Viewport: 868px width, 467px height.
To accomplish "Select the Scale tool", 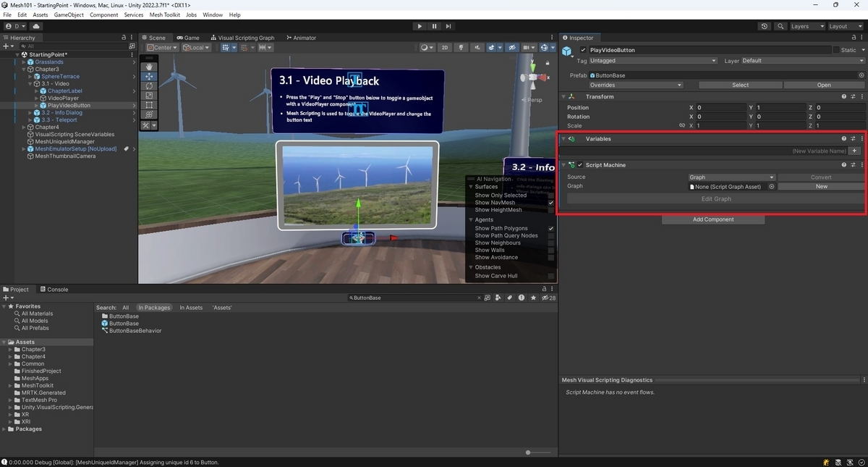I will point(149,95).
